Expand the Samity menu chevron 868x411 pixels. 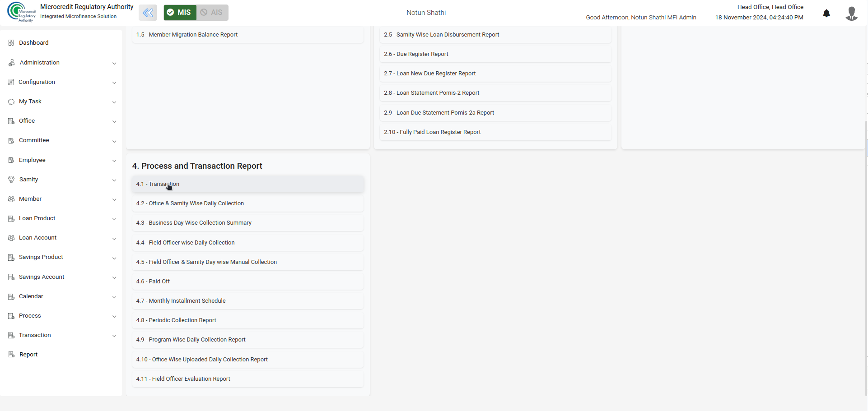coord(114,180)
